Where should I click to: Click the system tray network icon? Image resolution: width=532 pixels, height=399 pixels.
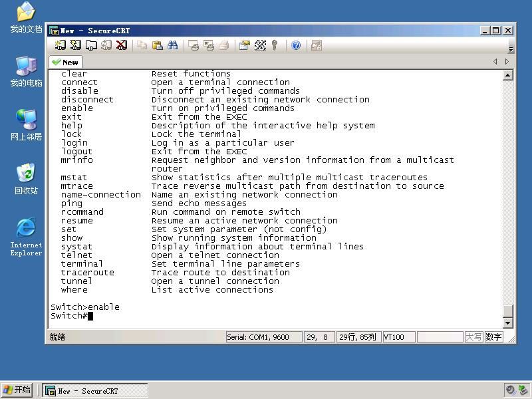523,390
